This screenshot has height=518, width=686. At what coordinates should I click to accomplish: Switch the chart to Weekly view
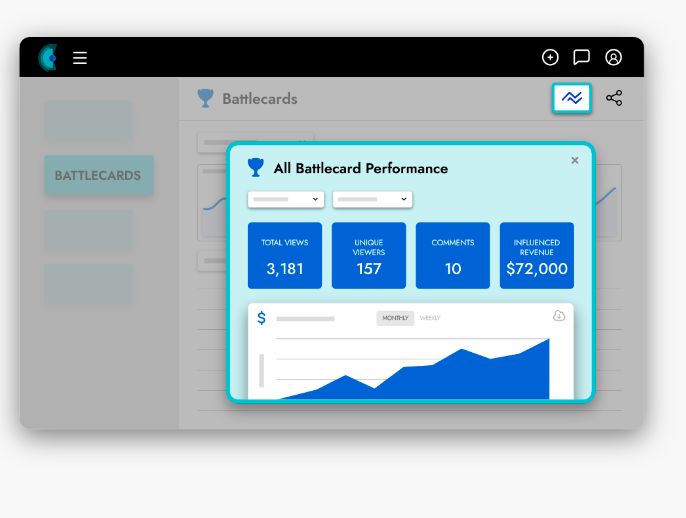click(430, 318)
